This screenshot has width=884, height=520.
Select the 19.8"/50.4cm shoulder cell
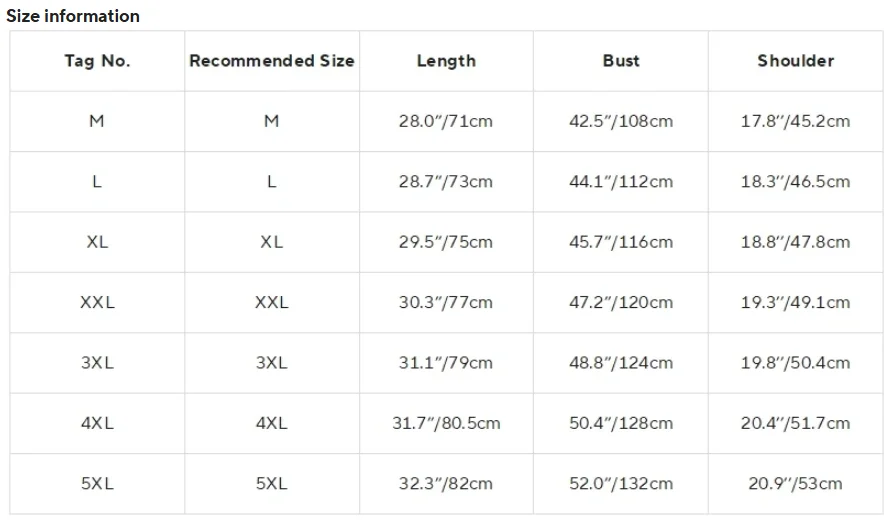[795, 363]
